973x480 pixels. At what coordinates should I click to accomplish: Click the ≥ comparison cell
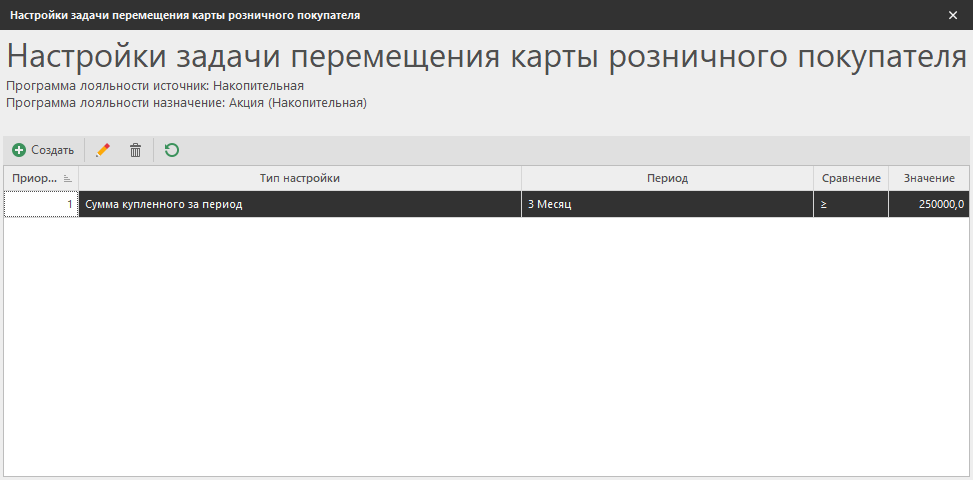pyautogui.click(x=850, y=204)
